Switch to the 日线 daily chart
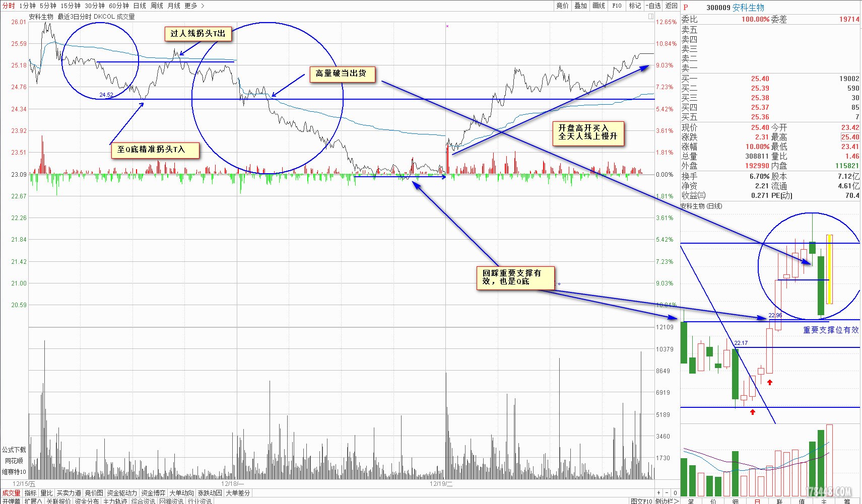Screen dimensions: 862x504 140,6
